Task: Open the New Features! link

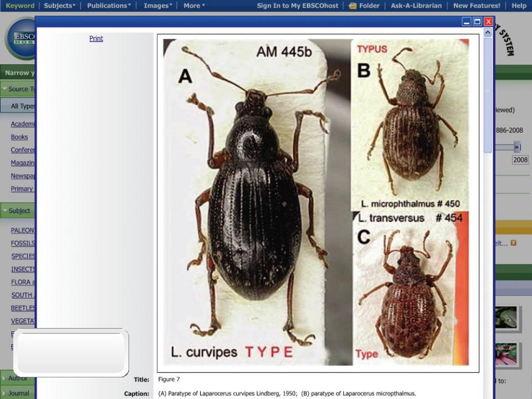Action: [x=477, y=6]
